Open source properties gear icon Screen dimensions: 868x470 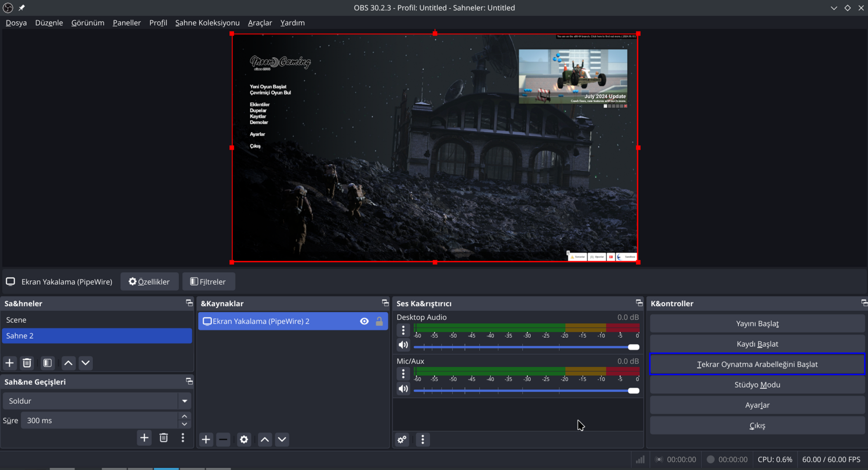[244, 439]
